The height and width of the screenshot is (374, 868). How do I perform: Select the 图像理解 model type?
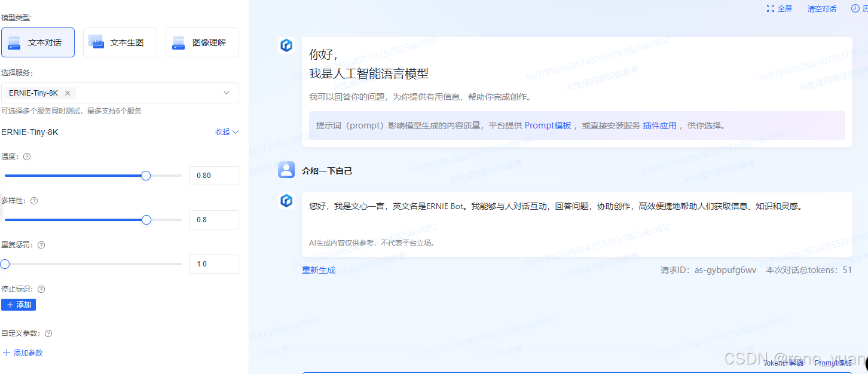pyautogui.click(x=202, y=42)
